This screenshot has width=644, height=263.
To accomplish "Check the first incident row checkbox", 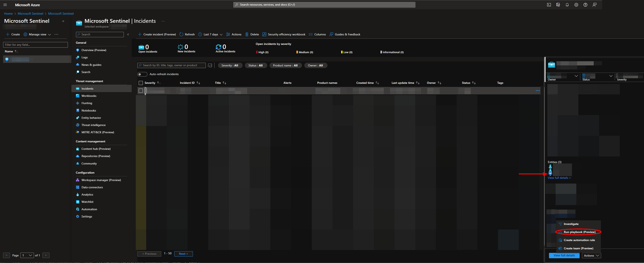I will tap(141, 91).
